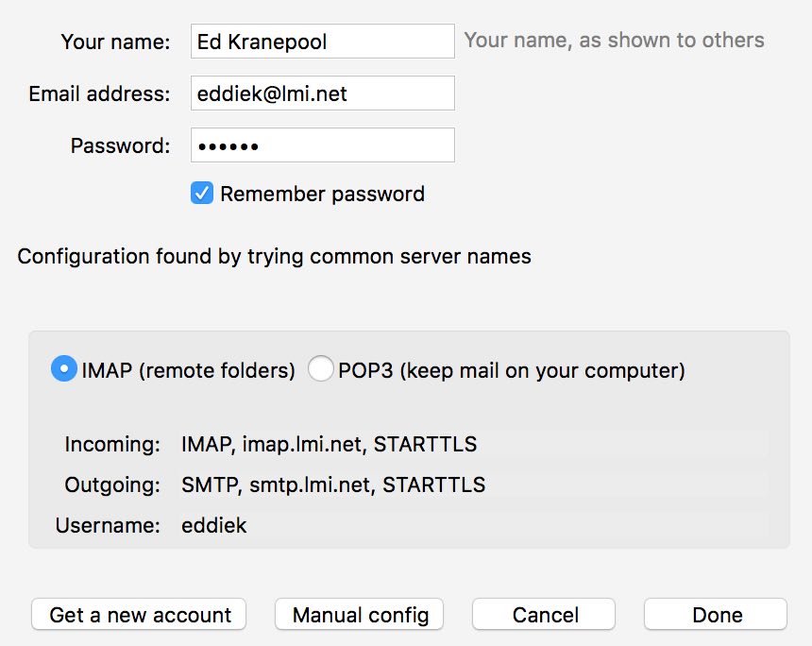This screenshot has width=812, height=646.
Task: Click the Done button
Action: click(x=716, y=615)
